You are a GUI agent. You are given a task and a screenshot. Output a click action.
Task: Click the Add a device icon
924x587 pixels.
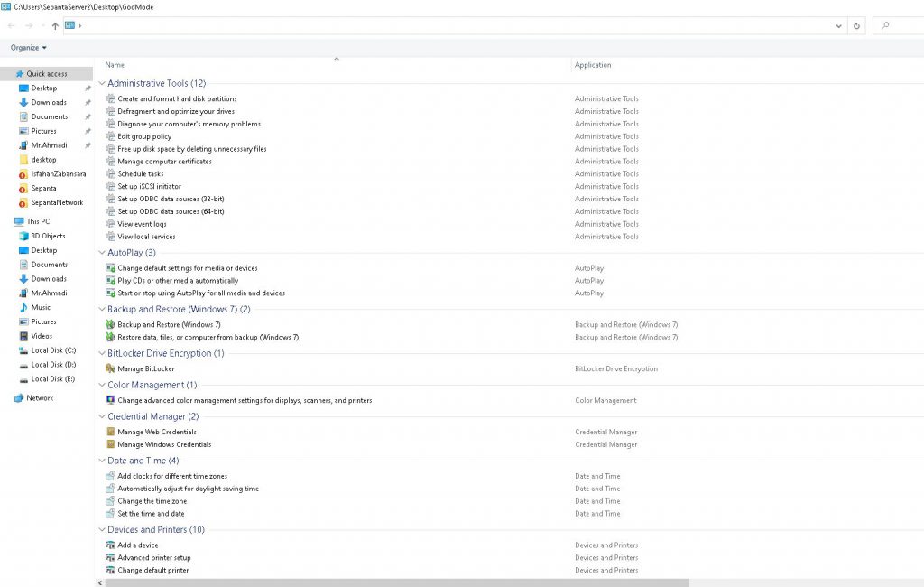pyautogui.click(x=111, y=545)
